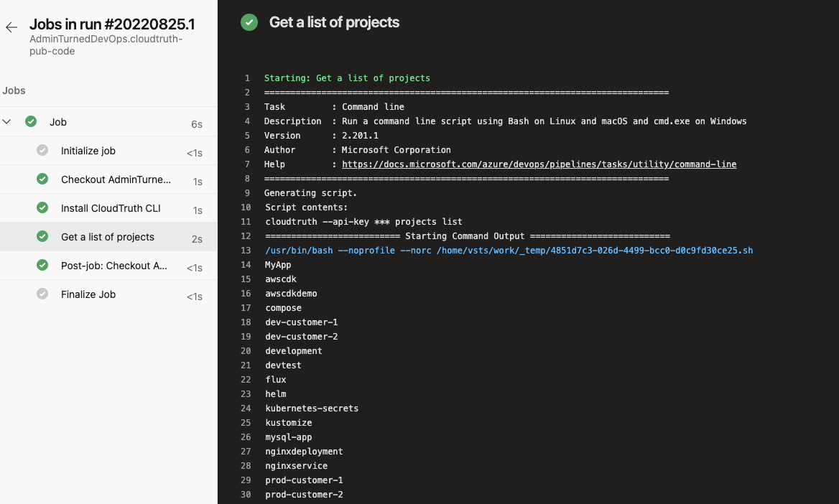
Task: Select the Job row in the jobs list
Action: (108, 121)
